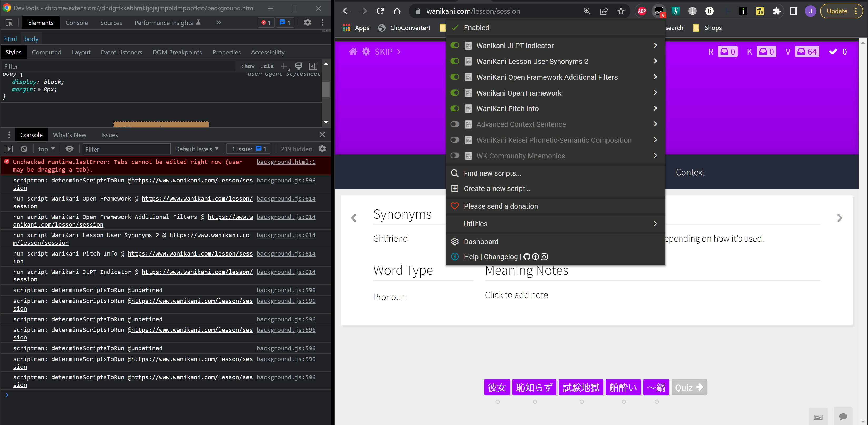
Task: Select the Computed styles tab
Action: pyautogui.click(x=47, y=52)
